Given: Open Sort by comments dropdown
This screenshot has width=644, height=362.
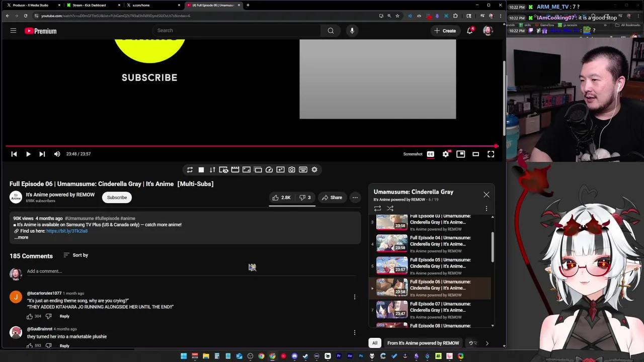Looking at the screenshot, I should (x=75, y=255).
